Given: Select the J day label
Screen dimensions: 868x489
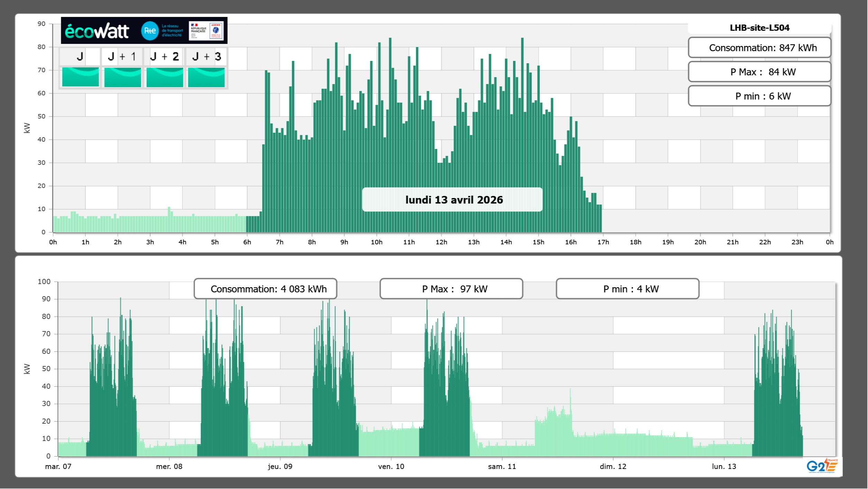Looking at the screenshot, I should (x=80, y=56).
